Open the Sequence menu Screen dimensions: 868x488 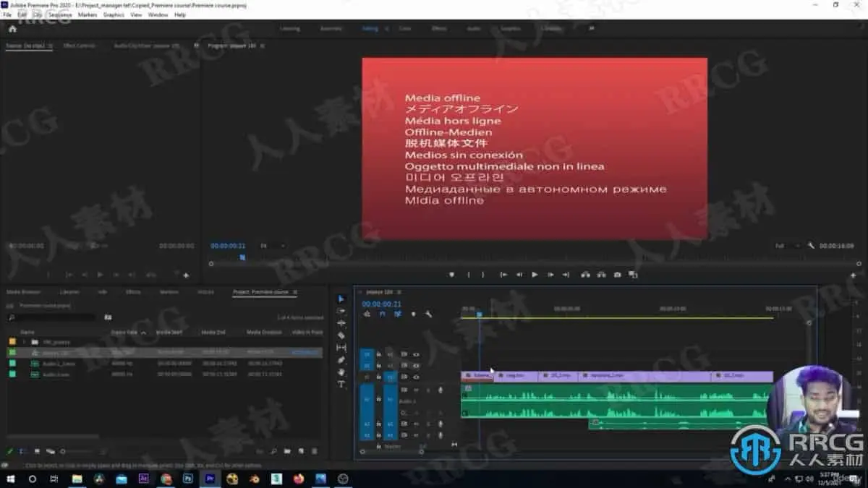[x=60, y=14]
